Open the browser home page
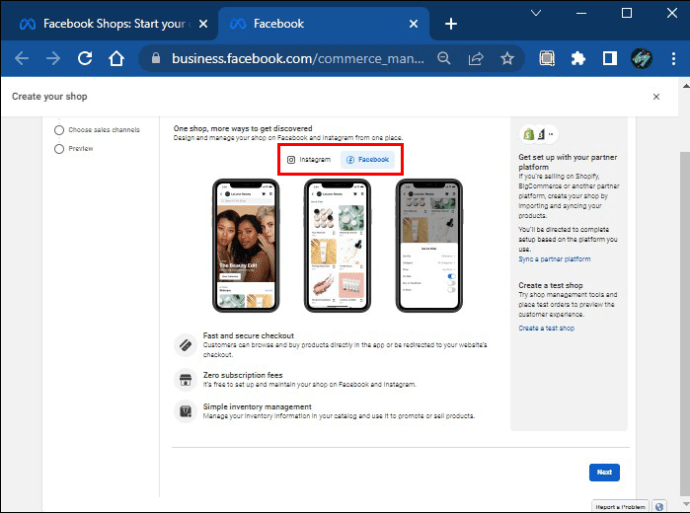The width and height of the screenshot is (690, 513). pyautogui.click(x=117, y=58)
